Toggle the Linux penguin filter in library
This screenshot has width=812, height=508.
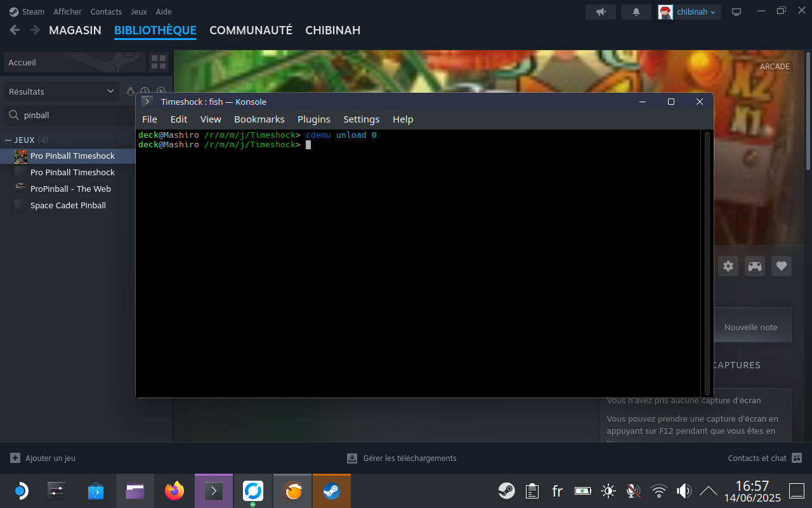click(130, 91)
